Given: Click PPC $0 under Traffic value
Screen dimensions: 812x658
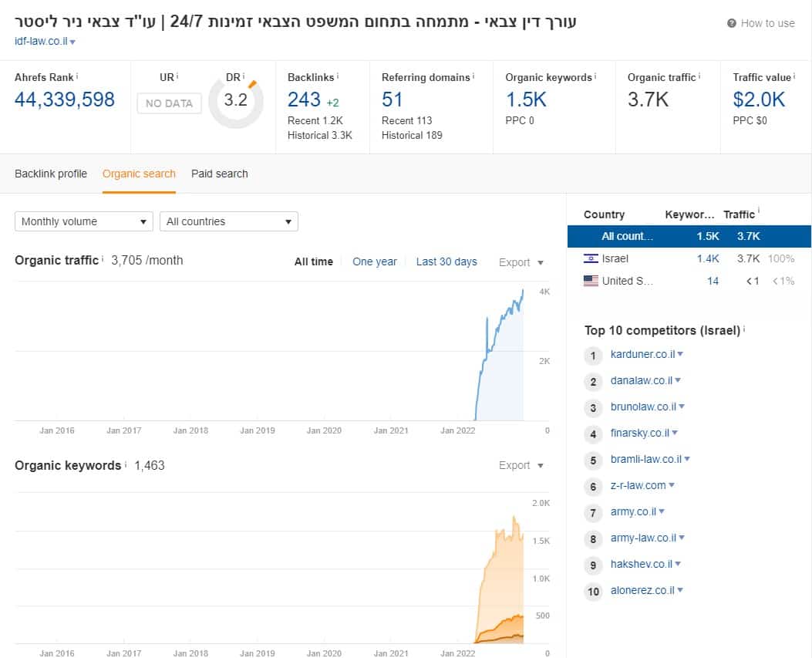Looking at the screenshot, I should point(750,120).
